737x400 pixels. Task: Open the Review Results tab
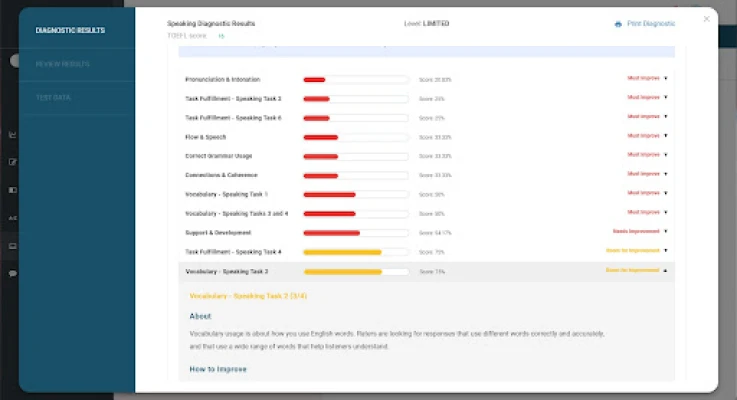click(63, 64)
